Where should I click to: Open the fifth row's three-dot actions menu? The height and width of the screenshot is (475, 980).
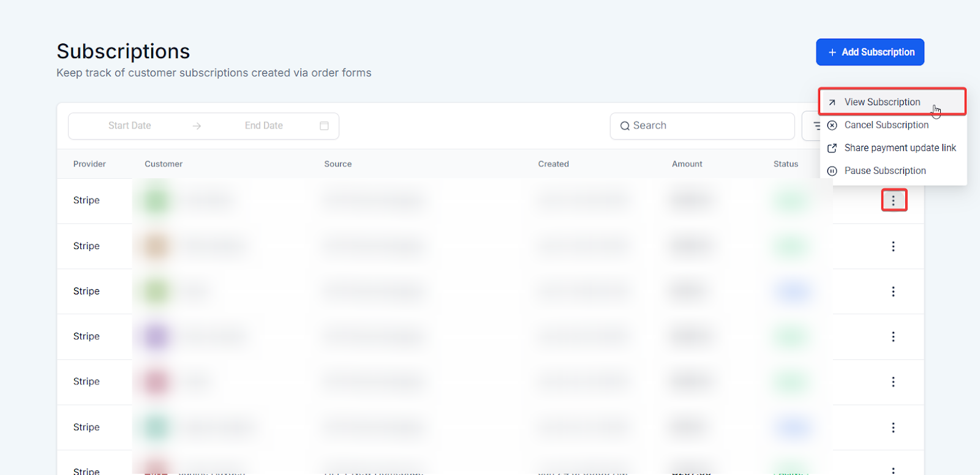[893, 382]
